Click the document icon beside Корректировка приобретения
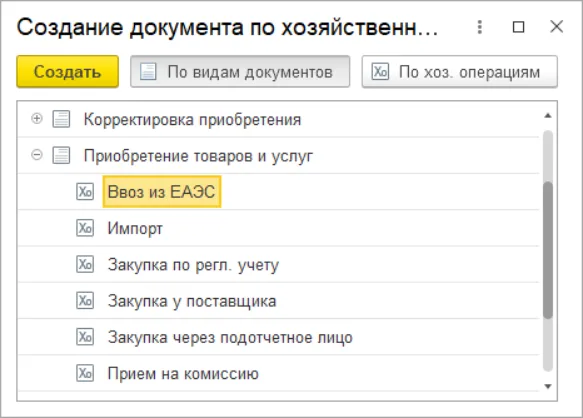This screenshot has width=583, height=418. [61, 119]
